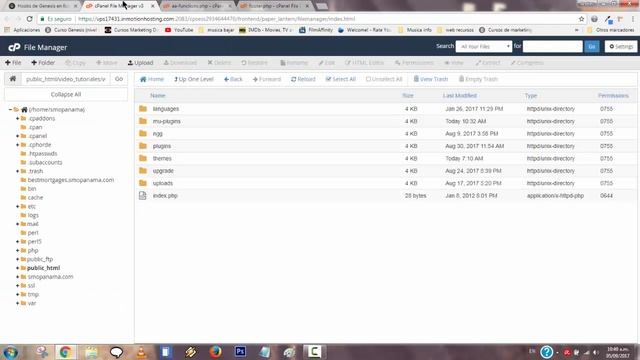Image resolution: width=640 pixels, height=360 pixels.
Task: Click the home icon beside the path field
Action: [13, 79]
